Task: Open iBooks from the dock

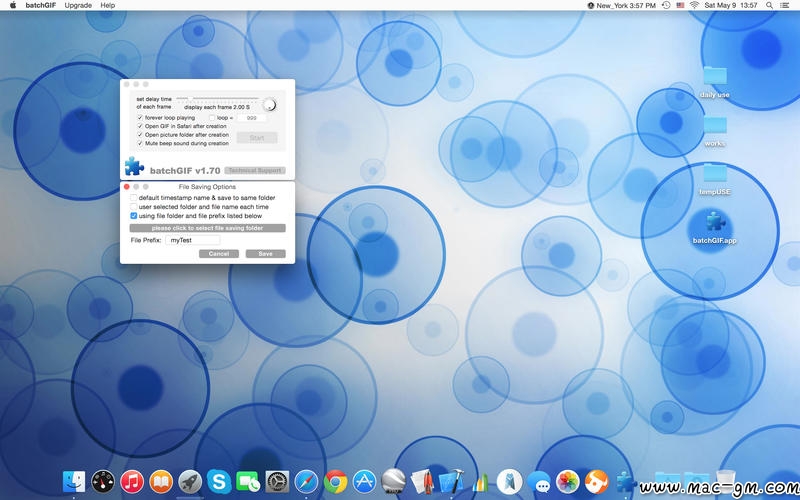Action: (161, 481)
